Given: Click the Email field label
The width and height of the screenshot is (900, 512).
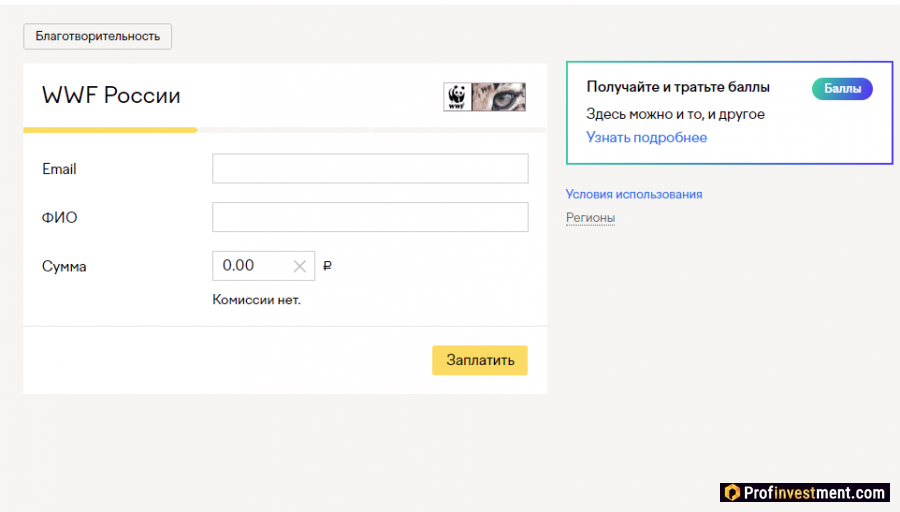Looking at the screenshot, I should point(59,169).
